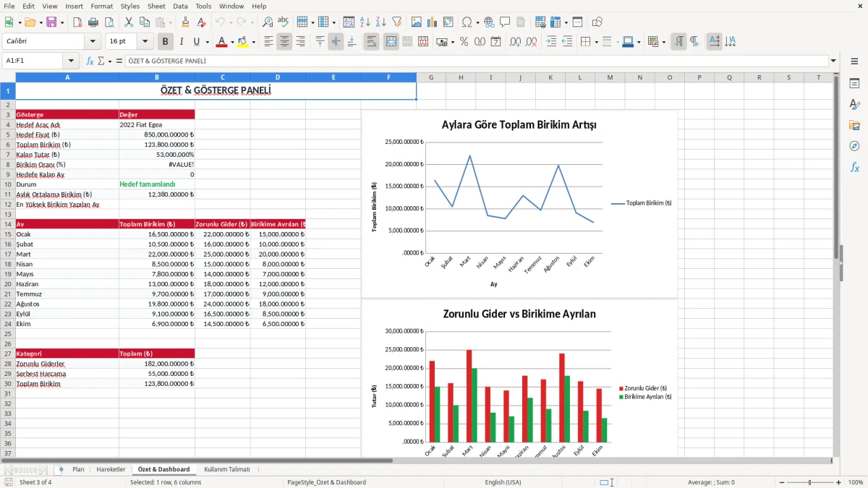The height and width of the screenshot is (488, 868).
Task: Open the Borders dropdown arrow
Action: (595, 42)
